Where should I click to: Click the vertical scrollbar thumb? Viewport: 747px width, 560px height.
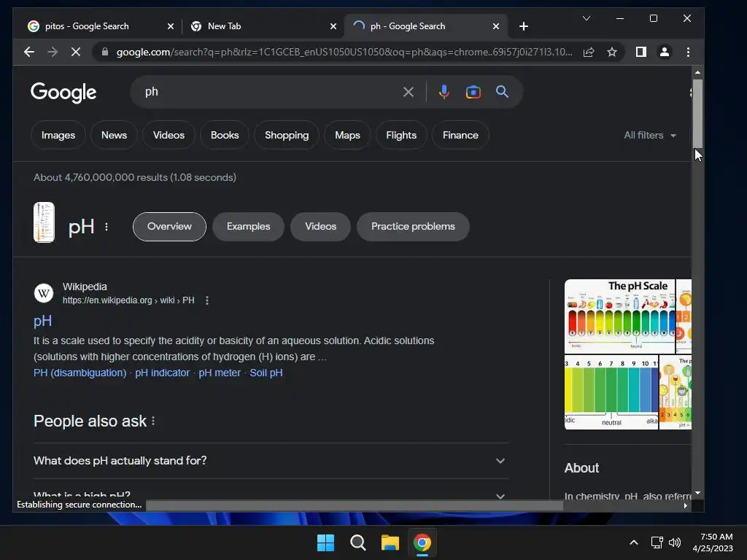pyautogui.click(x=697, y=113)
